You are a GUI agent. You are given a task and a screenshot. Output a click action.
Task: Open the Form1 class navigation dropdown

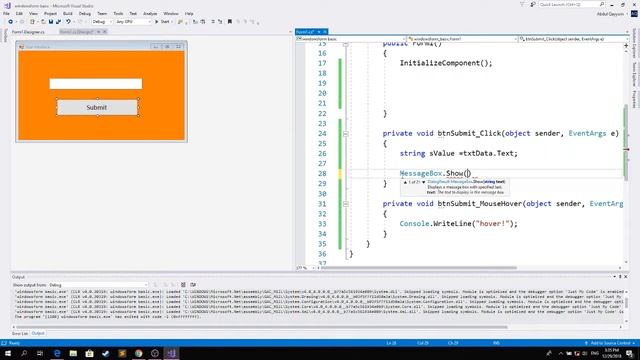point(462,39)
